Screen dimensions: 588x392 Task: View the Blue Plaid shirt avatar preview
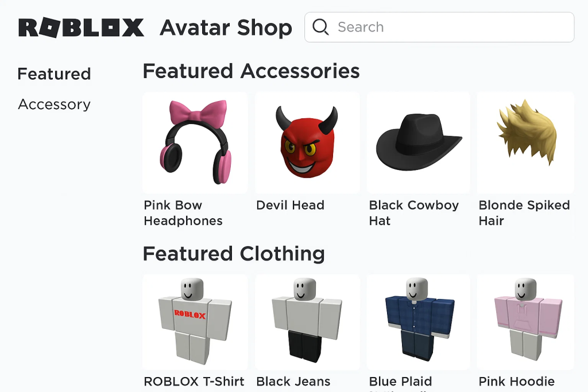click(418, 322)
